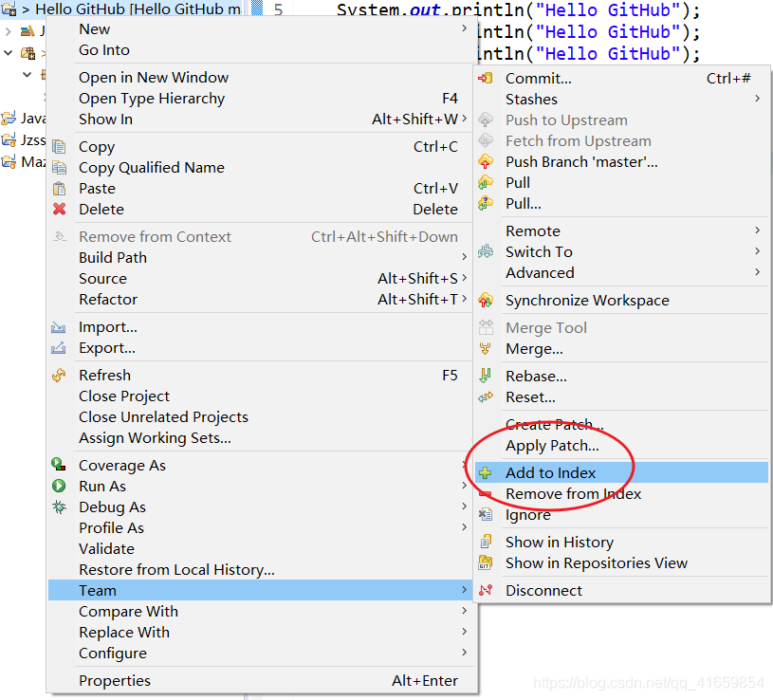Expand the Remote submenu arrow
The height and width of the screenshot is (700, 773).
(x=757, y=230)
